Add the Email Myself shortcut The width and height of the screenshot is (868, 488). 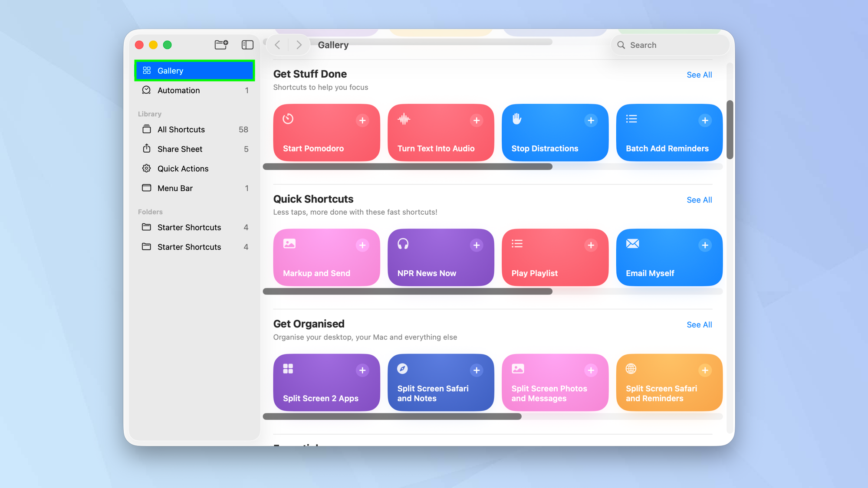click(x=705, y=245)
